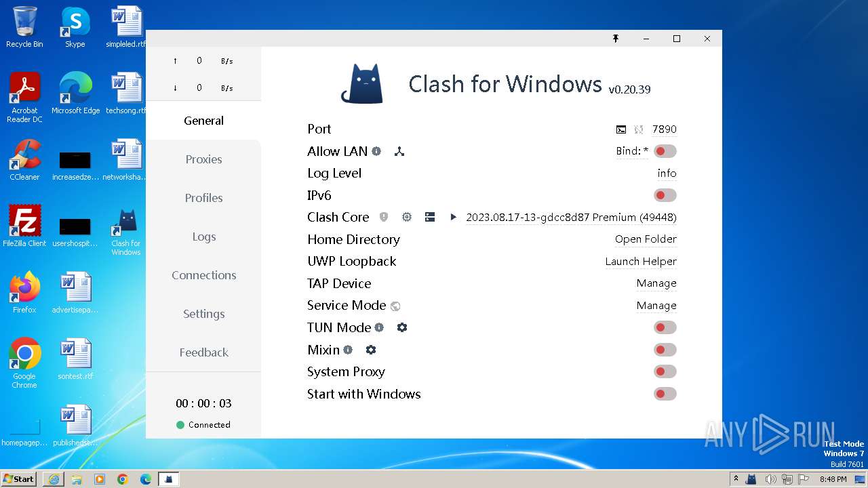
Task: Toggle the IPv6 switch
Action: (665, 195)
